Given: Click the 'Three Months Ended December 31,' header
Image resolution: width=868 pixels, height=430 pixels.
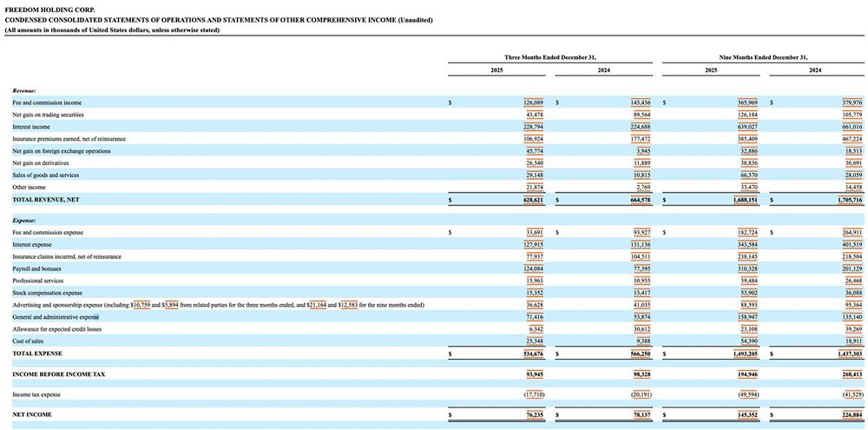Looking at the screenshot, I should coord(549,57).
